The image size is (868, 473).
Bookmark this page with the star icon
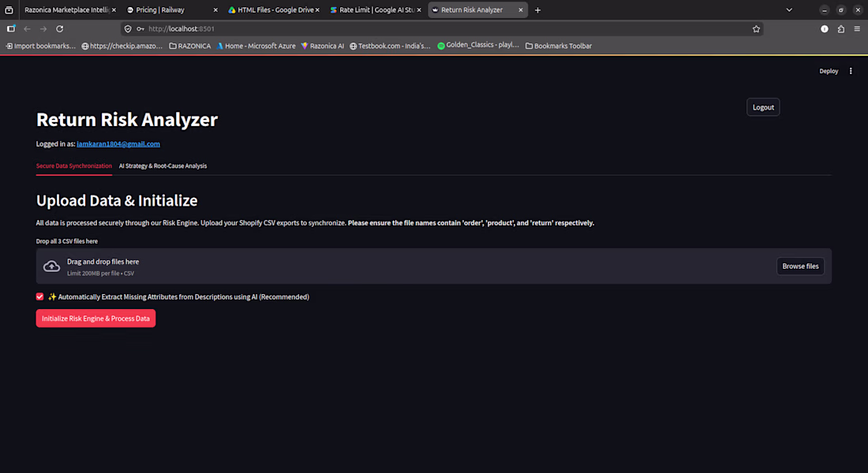[x=756, y=28]
